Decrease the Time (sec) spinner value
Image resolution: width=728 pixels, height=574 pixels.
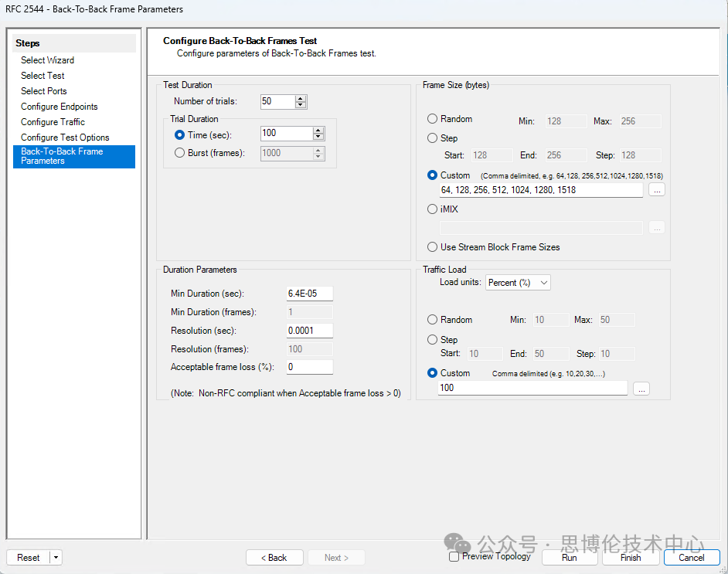318,137
